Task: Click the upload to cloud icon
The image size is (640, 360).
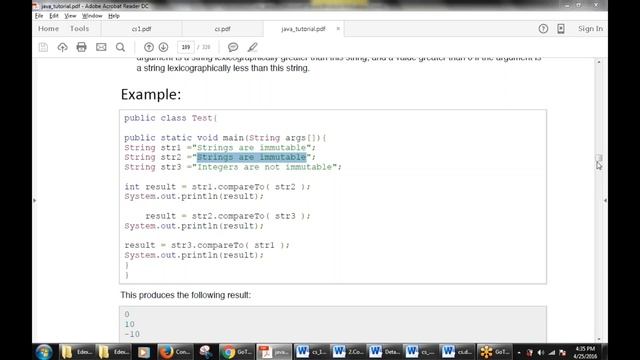Action: pyautogui.click(x=62, y=47)
